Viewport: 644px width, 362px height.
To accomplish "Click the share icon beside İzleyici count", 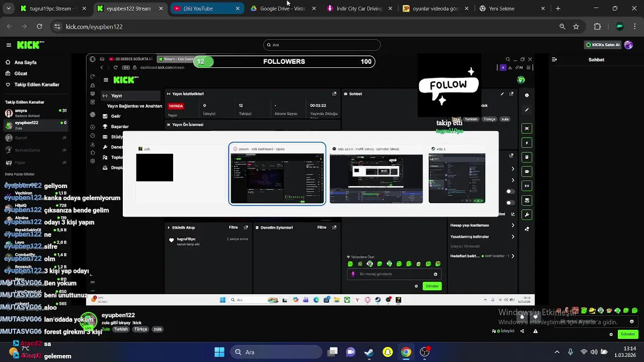I will point(522,331).
